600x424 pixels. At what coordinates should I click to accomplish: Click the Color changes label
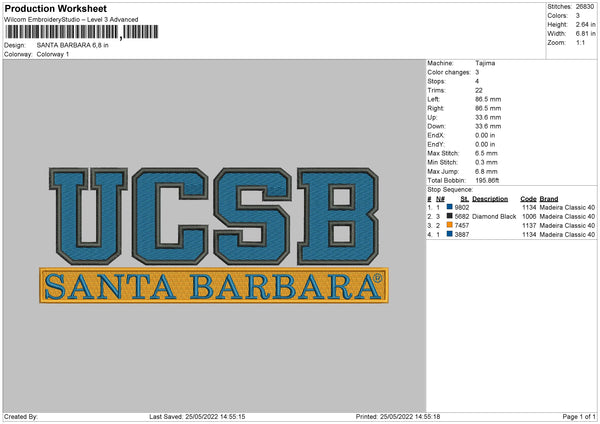pos(449,72)
